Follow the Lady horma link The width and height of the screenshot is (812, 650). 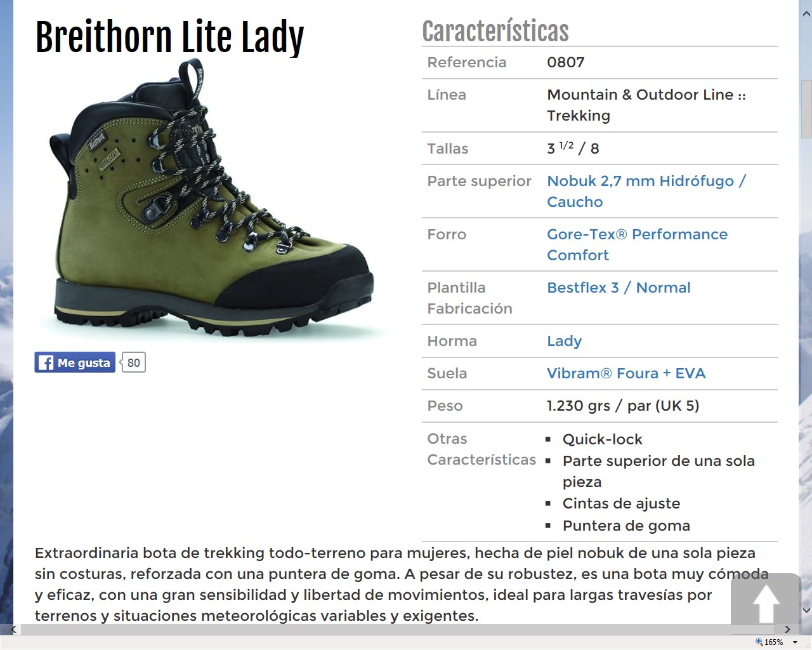[x=564, y=342]
